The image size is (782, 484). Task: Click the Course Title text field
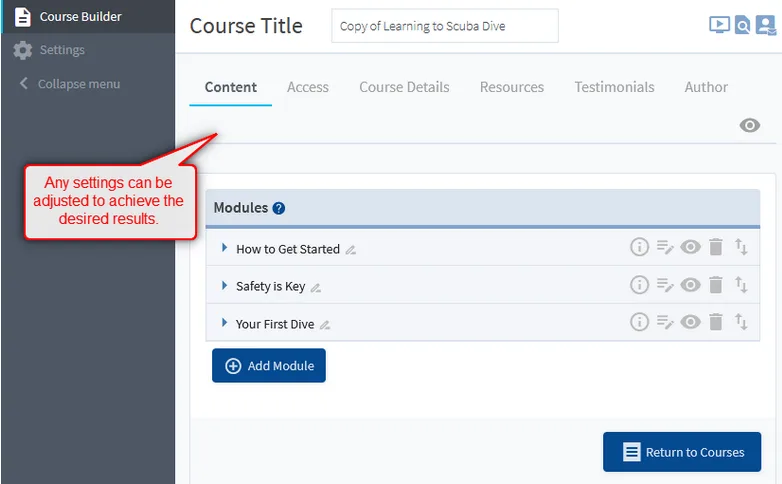pos(444,27)
